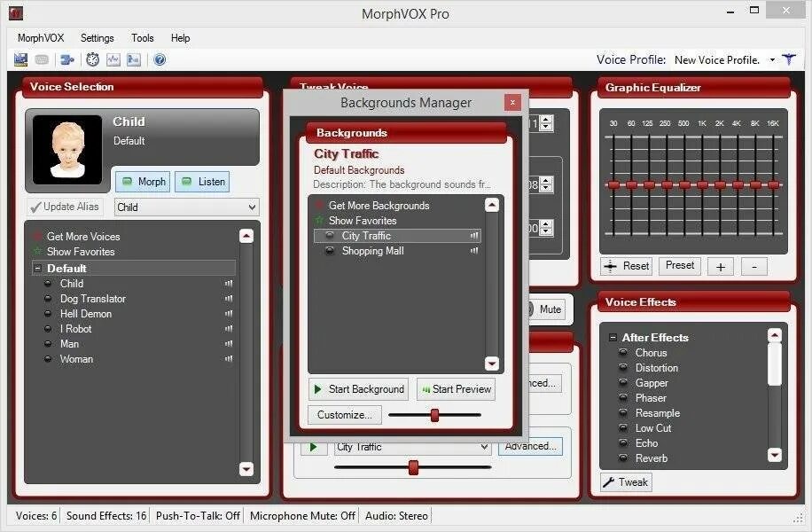
Task: Click the voices list scroll up arrow
Action: (x=246, y=236)
